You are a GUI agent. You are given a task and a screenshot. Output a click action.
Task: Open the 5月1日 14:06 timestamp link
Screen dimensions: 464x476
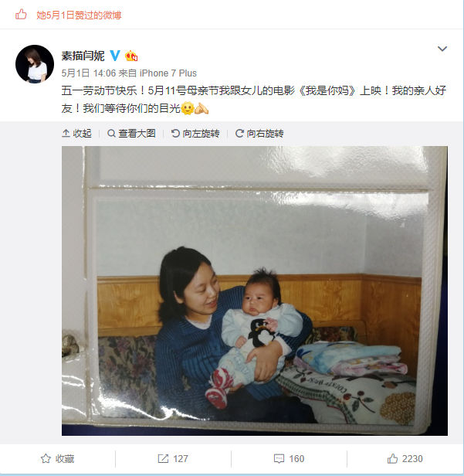(x=89, y=73)
